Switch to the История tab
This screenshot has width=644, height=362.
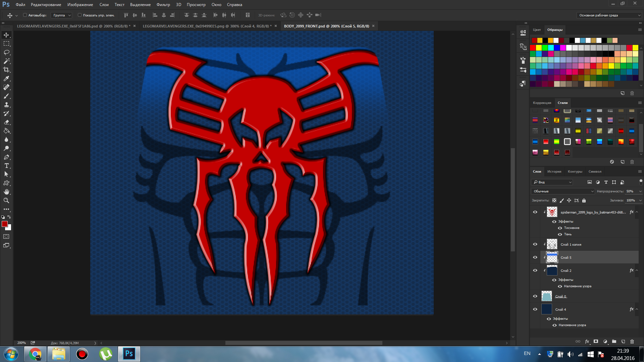554,171
